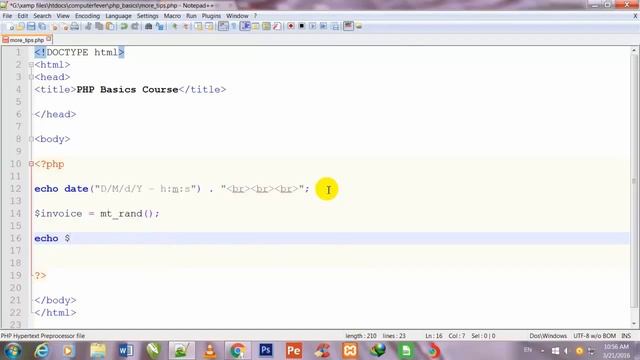The height and width of the screenshot is (360, 640).
Task: Open the Encoding menu
Action: [x=87, y=16]
